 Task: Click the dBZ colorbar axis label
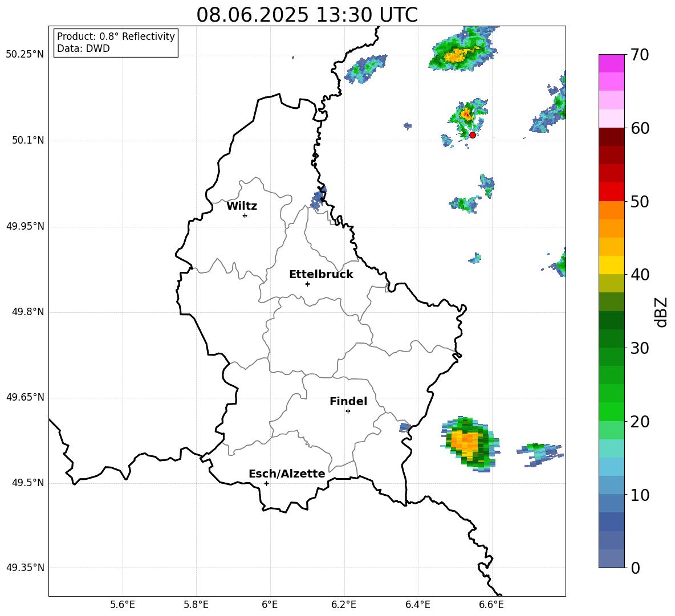point(661,312)
